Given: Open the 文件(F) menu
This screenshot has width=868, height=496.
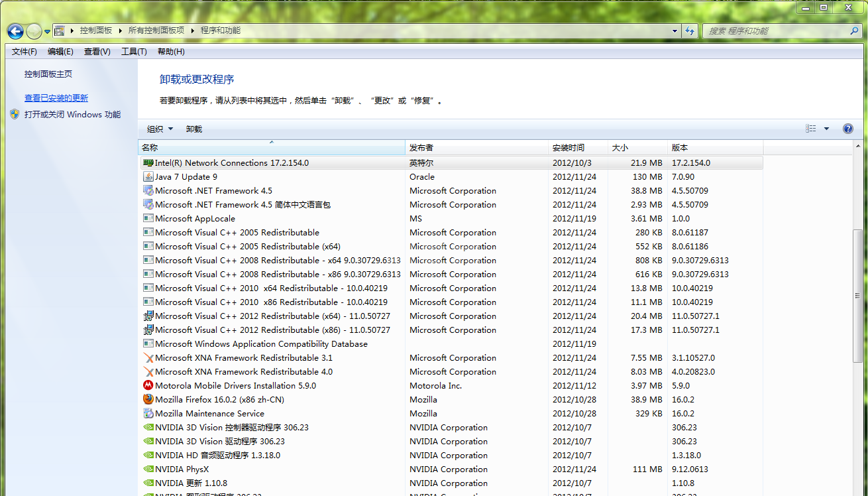Looking at the screenshot, I should [x=25, y=52].
